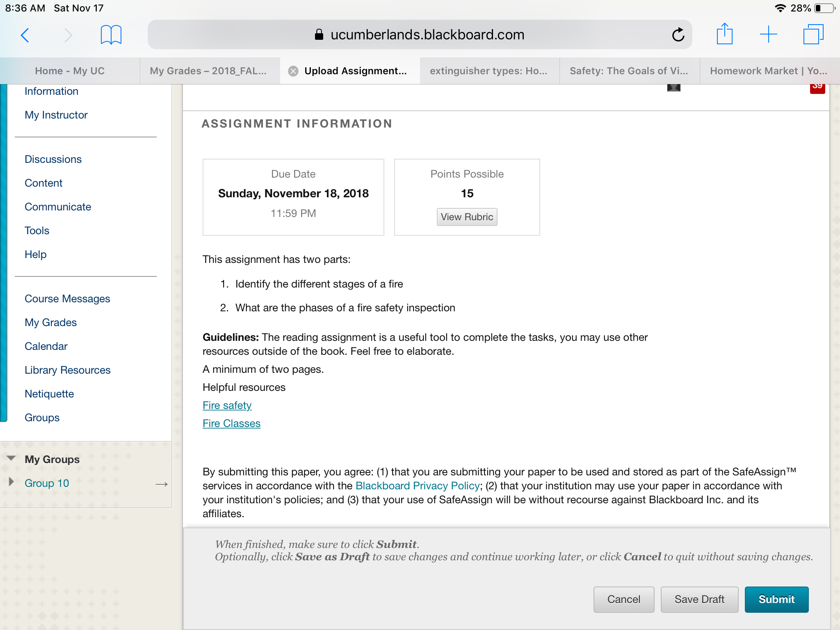Tap the Safari forward arrow
This screenshot has height=630, width=840.
click(x=68, y=35)
